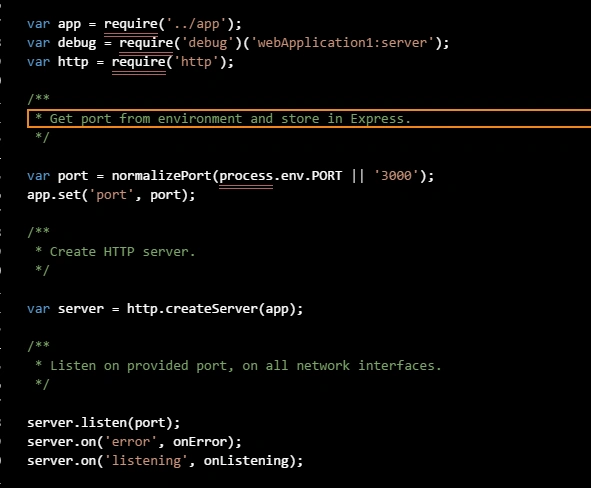Click the var keyword on the 'var app' line

tap(38, 24)
